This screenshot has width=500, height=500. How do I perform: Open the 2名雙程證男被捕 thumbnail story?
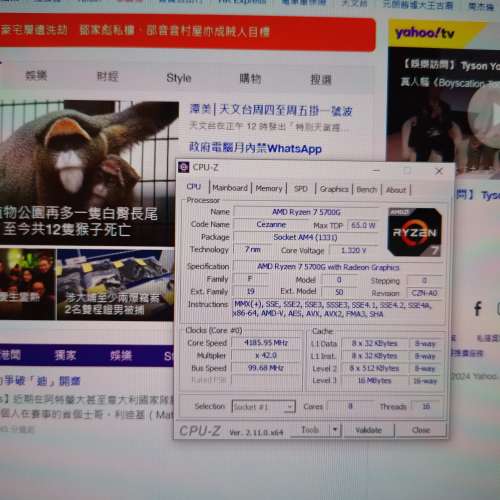(115, 284)
